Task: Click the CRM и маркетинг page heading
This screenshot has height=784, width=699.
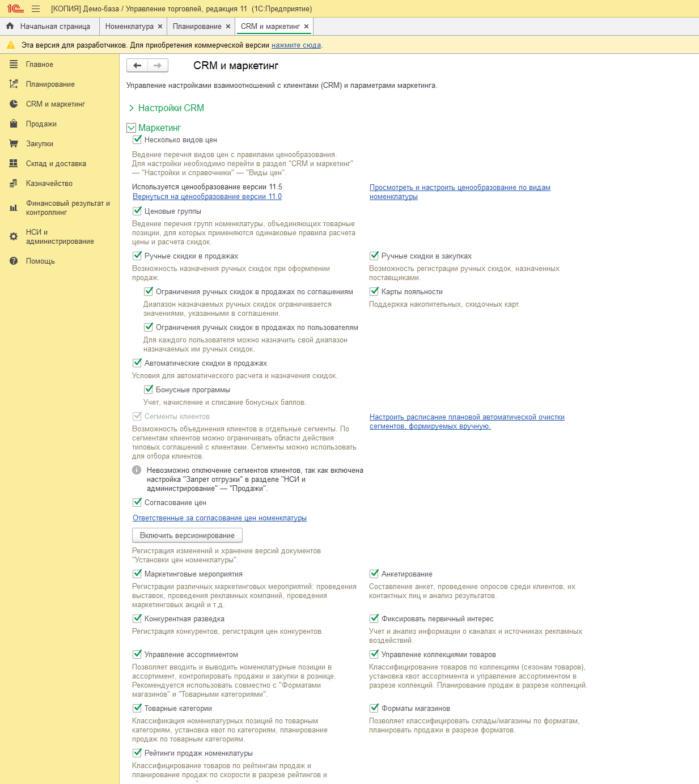Action: (236, 66)
